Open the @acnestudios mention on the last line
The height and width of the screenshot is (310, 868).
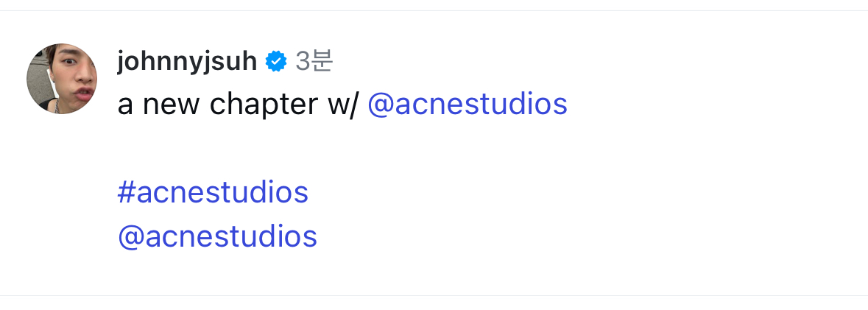(217, 236)
